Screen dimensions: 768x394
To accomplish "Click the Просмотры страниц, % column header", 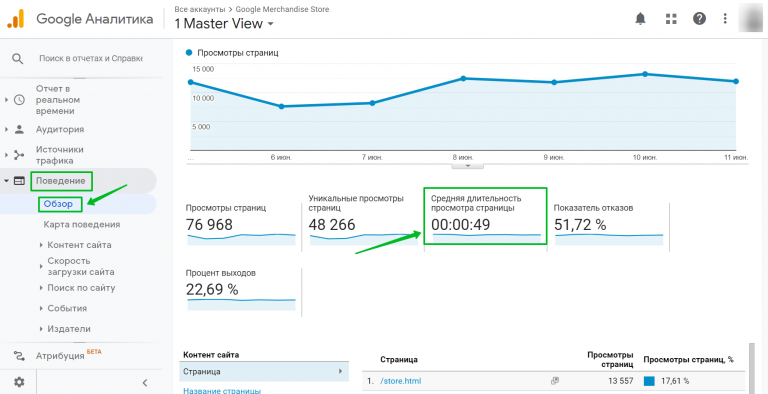I will point(688,360).
